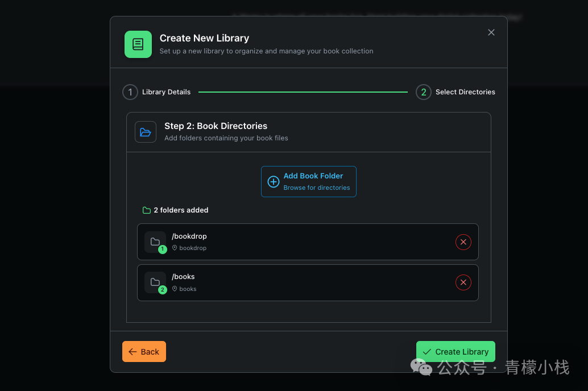Click the plus circle icon
Screen dimensions: 588x391
pyautogui.click(x=274, y=181)
